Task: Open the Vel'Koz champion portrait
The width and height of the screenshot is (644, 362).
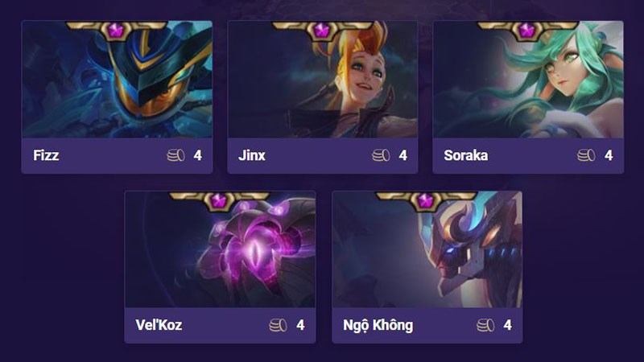Action: coord(220,249)
